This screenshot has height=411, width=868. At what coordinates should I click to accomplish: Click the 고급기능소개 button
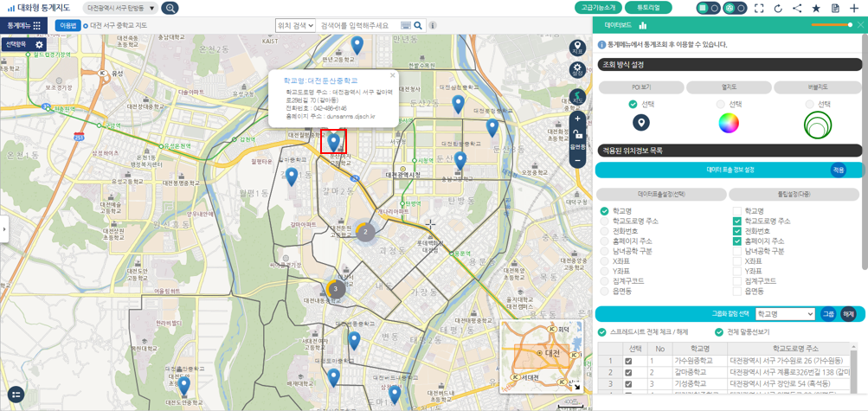598,8
